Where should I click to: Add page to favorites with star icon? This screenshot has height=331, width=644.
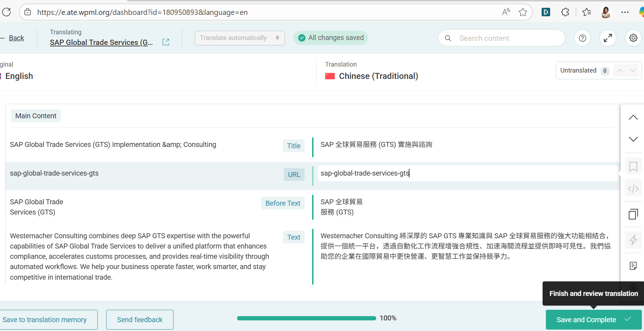tap(523, 12)
